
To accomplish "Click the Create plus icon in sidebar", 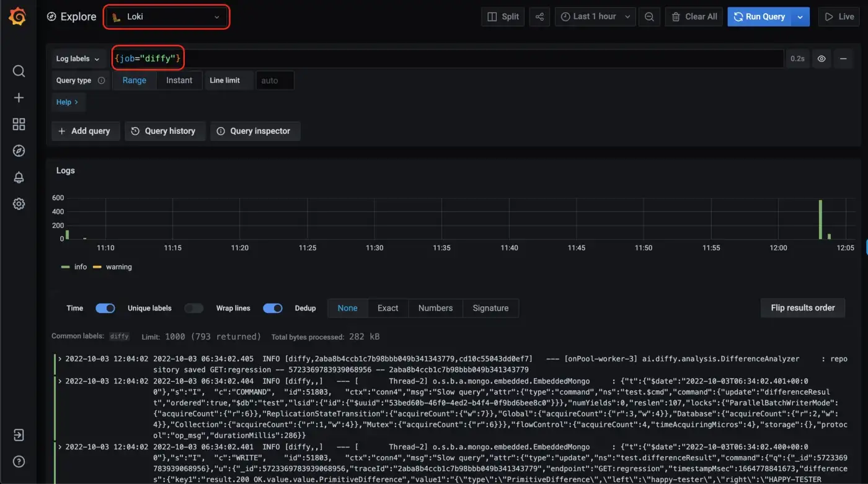I will [19, 98].
